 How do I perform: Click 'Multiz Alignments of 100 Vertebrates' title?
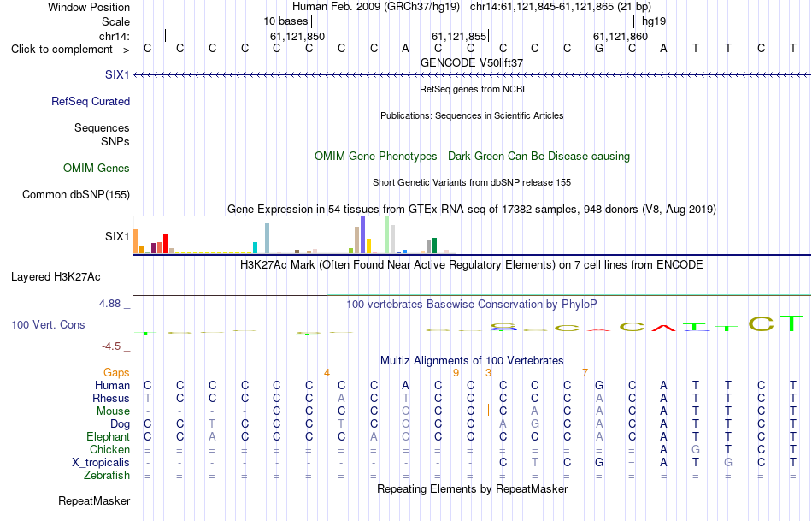pos(472,360)
